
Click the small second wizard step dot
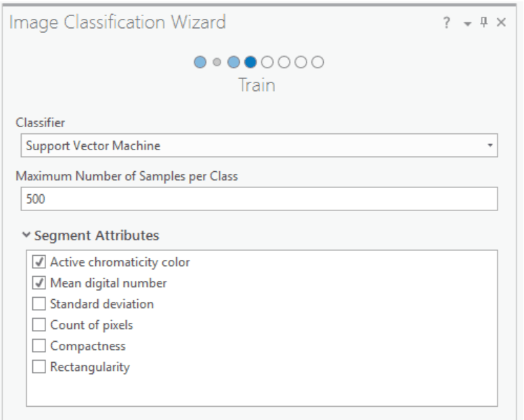(x=215, y=62)
